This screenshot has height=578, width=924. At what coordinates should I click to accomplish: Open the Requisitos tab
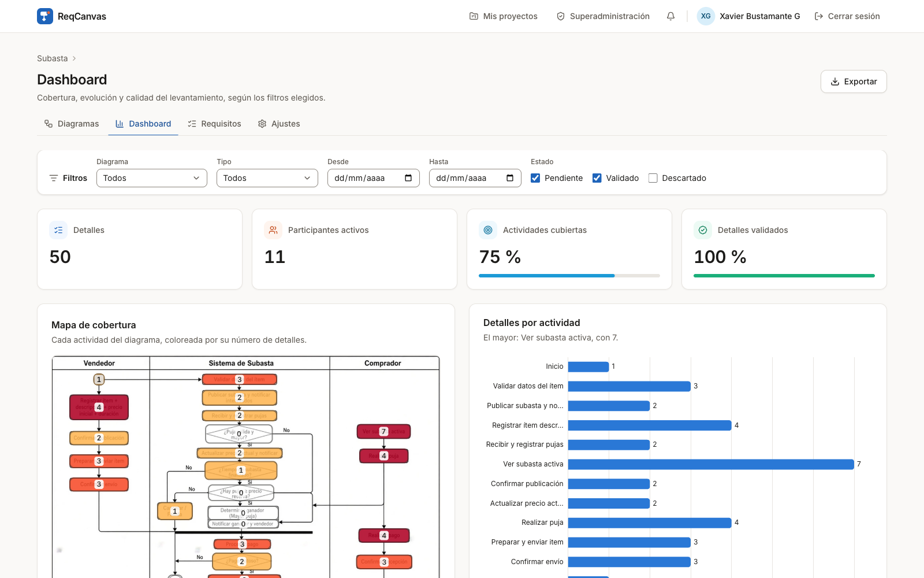(214, 124)
